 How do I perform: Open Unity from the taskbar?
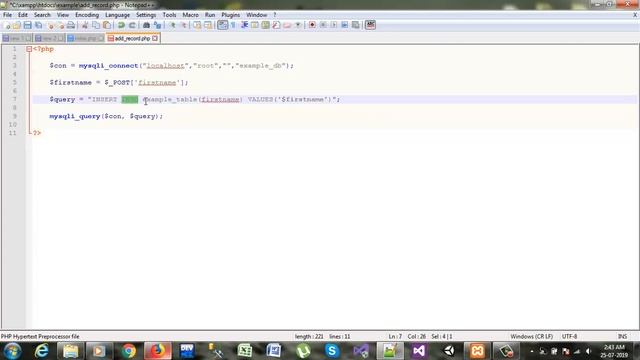click(448, 351)
